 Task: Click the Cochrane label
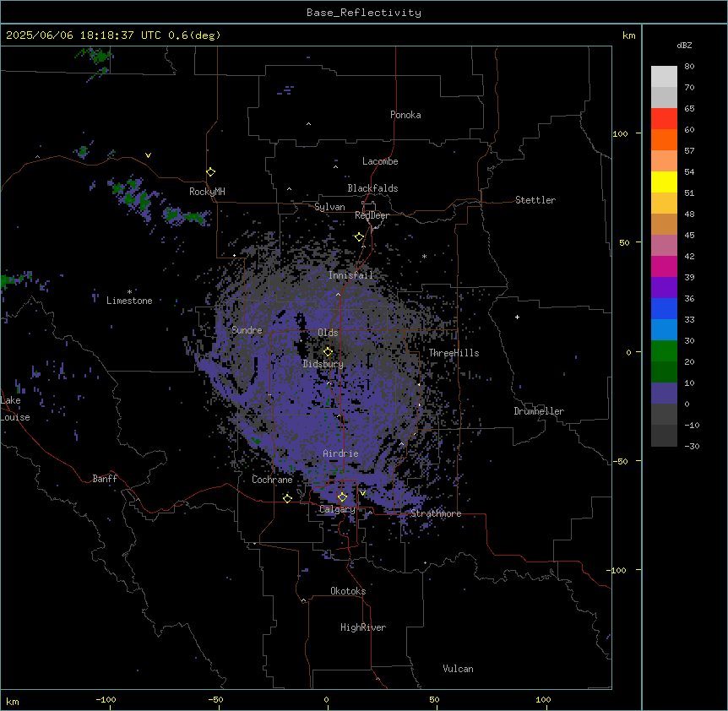coord(272,480)
